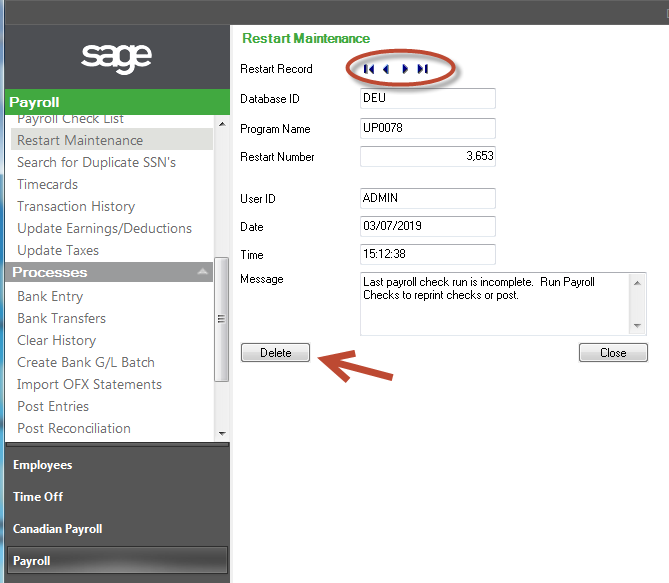Open Create Bank G/L Batch
The width and height of the screenshot is (669, 583).
[x=86, y=362]
